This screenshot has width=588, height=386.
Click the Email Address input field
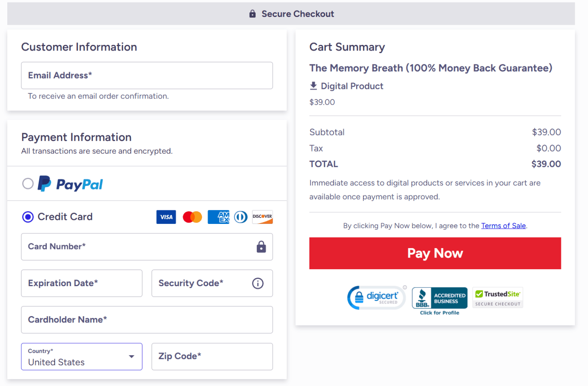[147, 76]
